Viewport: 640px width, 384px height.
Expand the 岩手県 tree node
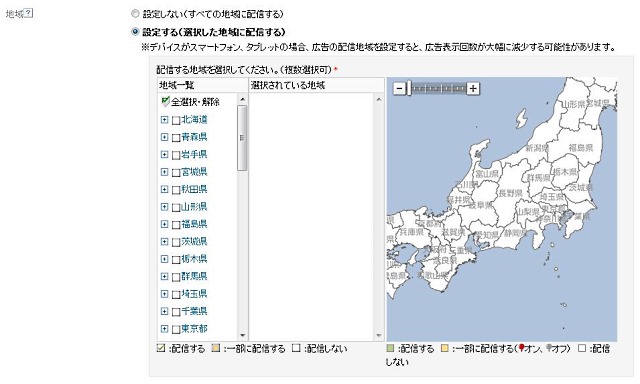(164, 154)
